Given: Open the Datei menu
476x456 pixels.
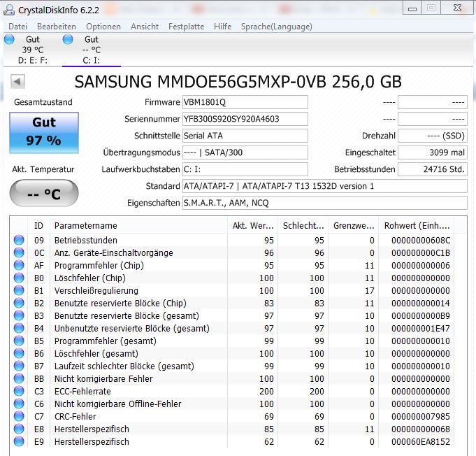Looking at the screenshot, I should 18,27.
